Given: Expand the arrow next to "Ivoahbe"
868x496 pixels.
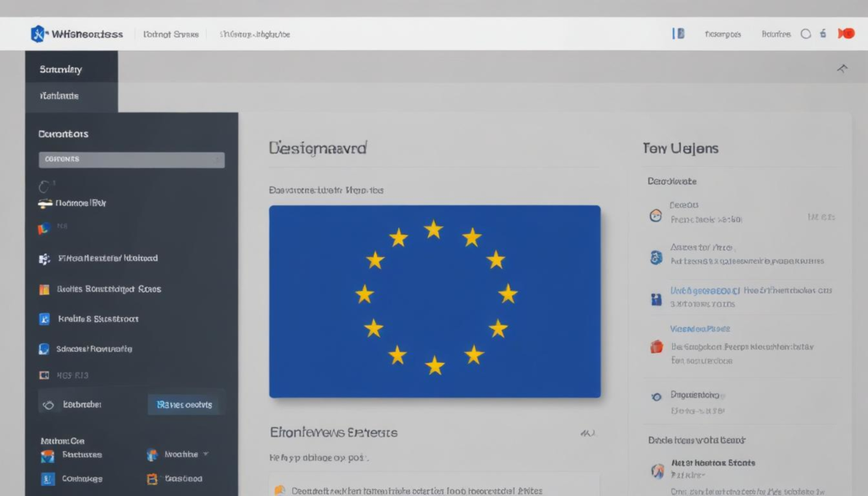Looking at the screenshot, I should 206,454.
